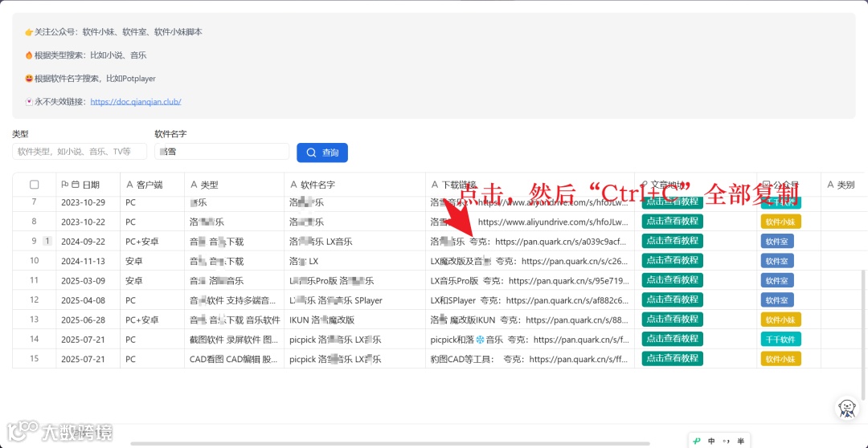Select the quark link cell ending a039c9acf
This screenshot has height=448, width=868.
(530, 241)
